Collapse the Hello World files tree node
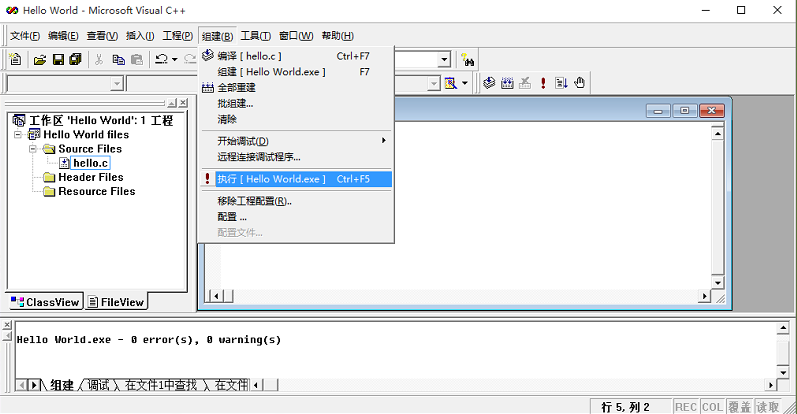The height and width of the screenshot is (414, 797). pos(18,135)
